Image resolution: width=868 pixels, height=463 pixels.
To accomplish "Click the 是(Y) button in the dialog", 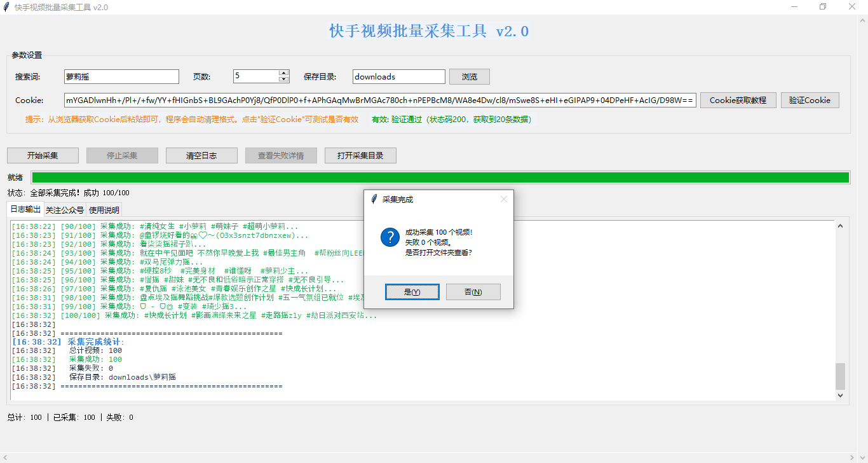I will click(x=412, y=292).
